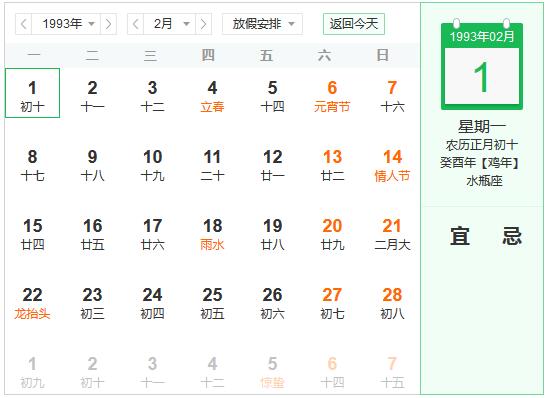This screenshot has width=547, height=398.
Task: Click the 宜 heading in side panel
Action: pyautogui.click(x=460, y=236)
